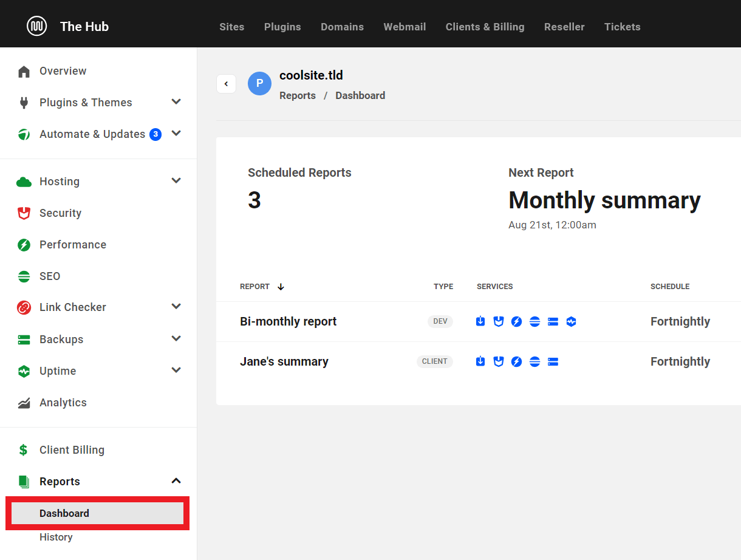Open the Plugins top menu
The width and height of the screenshot is (741, 560).
click(x=282, y=27)
